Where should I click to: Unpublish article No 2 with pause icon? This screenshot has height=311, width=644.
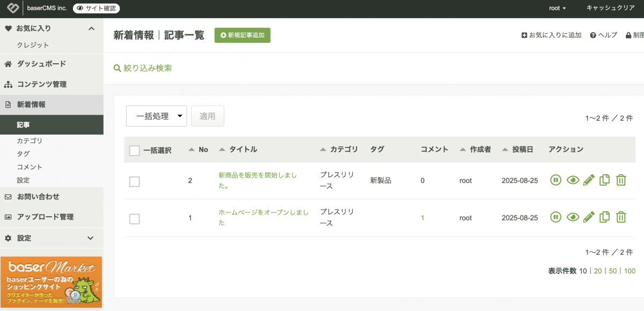(x=555, y=180)
